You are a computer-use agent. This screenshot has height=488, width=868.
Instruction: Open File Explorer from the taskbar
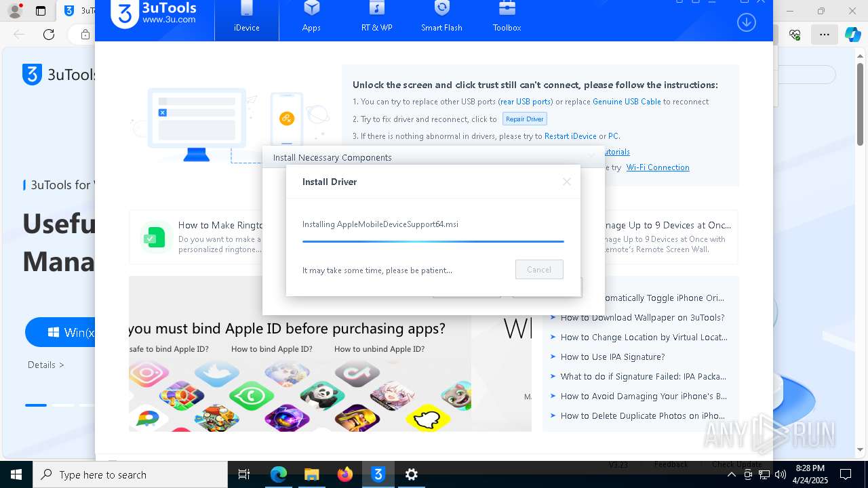(x=311, y=474)
